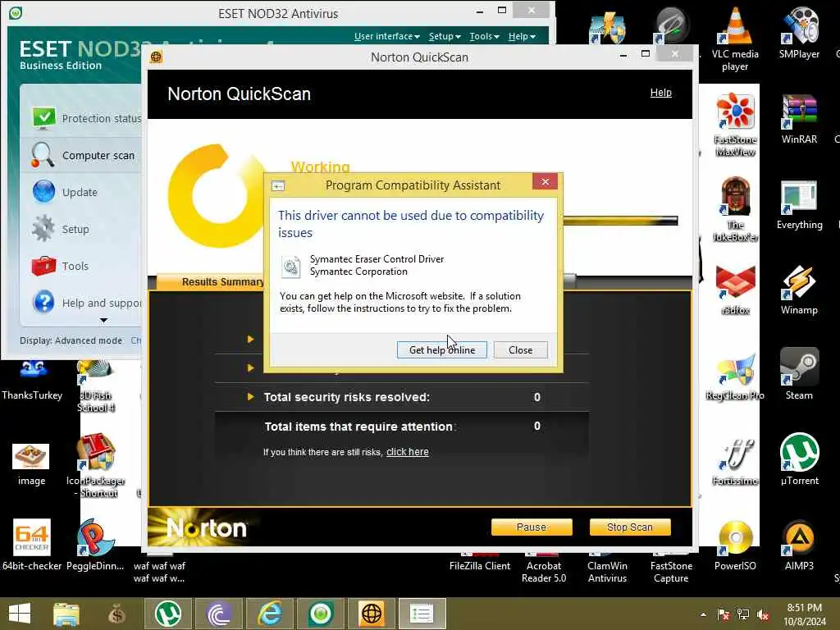Image resolution: width=840 pixels, height=630 pixels.
Task: Open AIMP3 desktop icon
Action: tap(799, 546)
